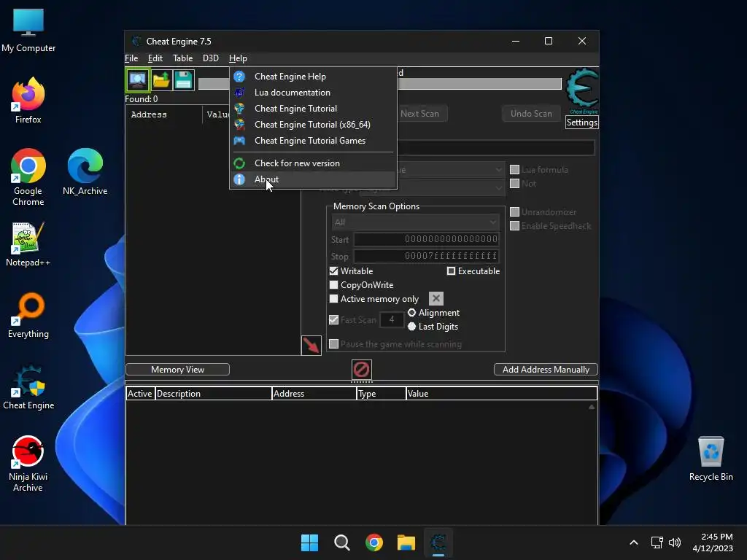
Task: Open the Everything search desktop shortcut
Action: pyautogui.click(x=28, y=315)
